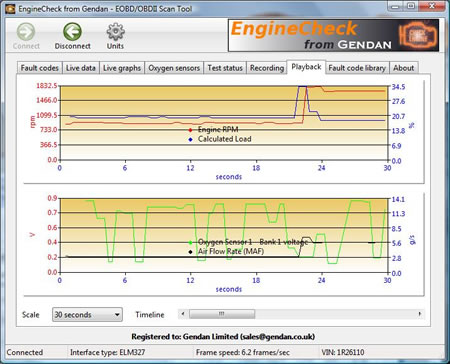The image size is (450, 364).
Task: Click Frame speed: 6.2 frames/sec status
Action: click(243, 352)
